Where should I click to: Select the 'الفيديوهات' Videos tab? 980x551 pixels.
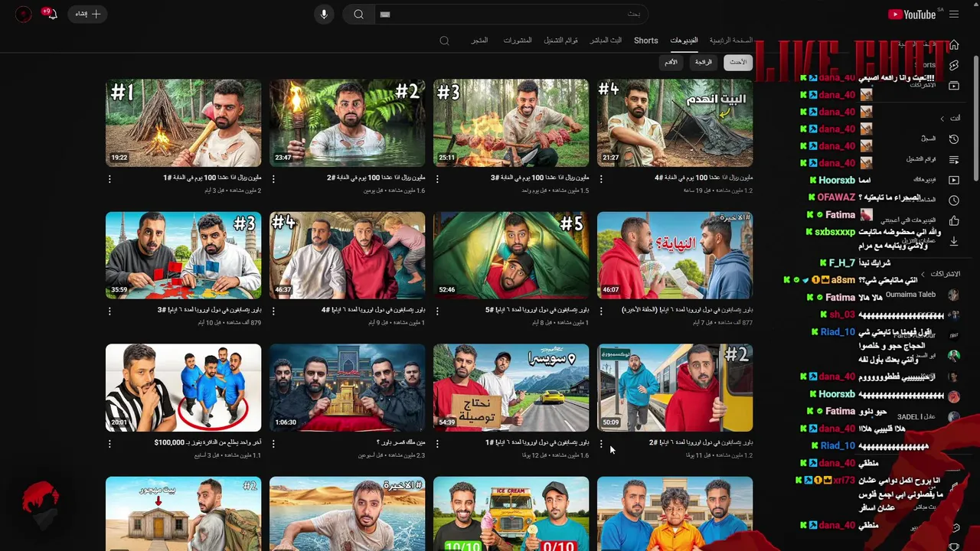click(684, 41)
